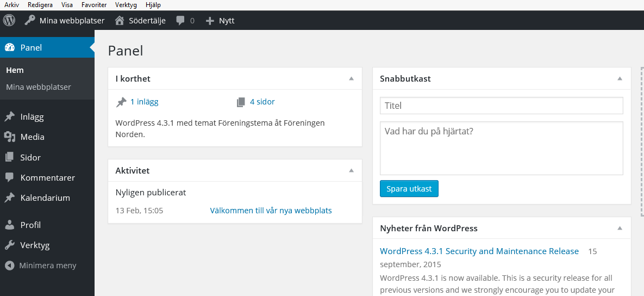Click the 13 Feb, 15:05 timestamp
Image resolution: width=644 pixels, height=296 pixels.
(x=139, y=211)
